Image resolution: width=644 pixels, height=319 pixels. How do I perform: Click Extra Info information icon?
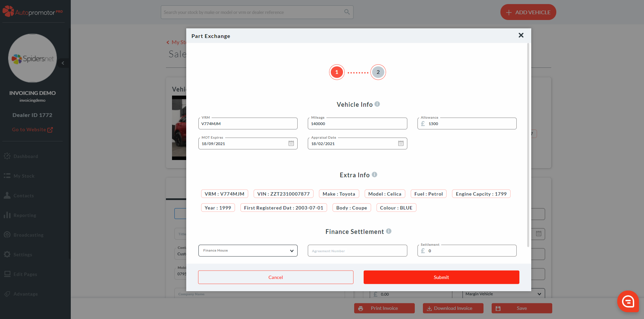tap(374, 175)
